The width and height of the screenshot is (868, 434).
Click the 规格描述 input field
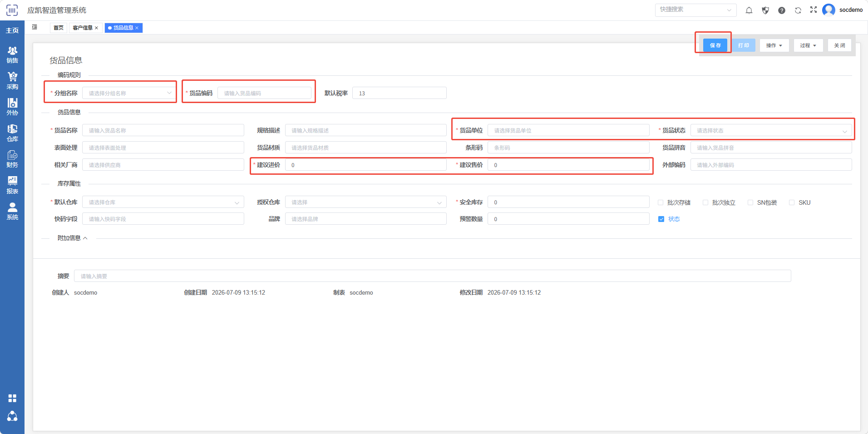click(366, 130)
